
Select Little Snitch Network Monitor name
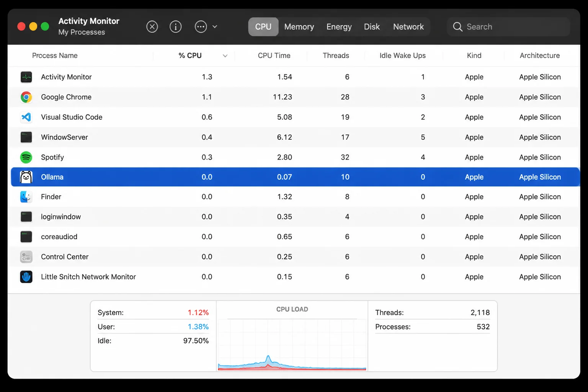(x=88, y=277)
